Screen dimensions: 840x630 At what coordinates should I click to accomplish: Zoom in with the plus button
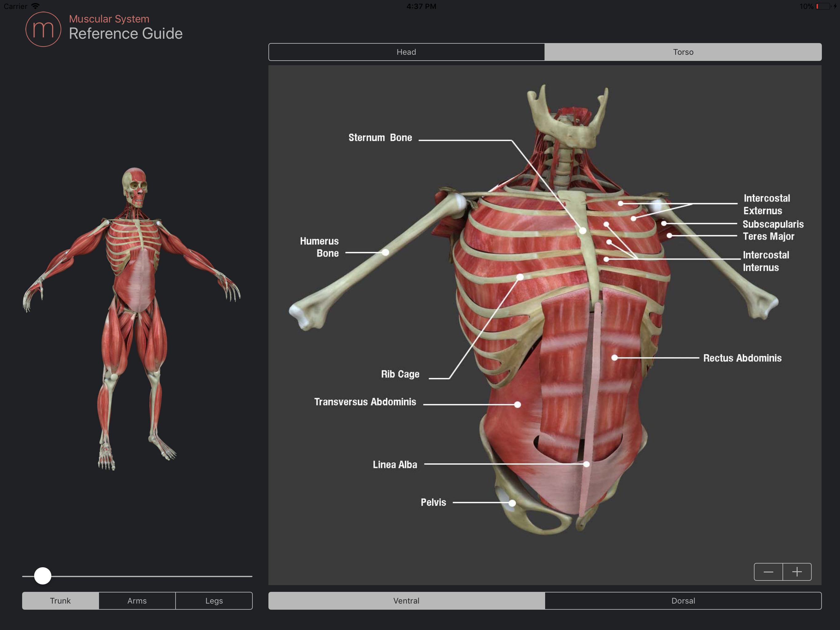click(x=797, y=572)
